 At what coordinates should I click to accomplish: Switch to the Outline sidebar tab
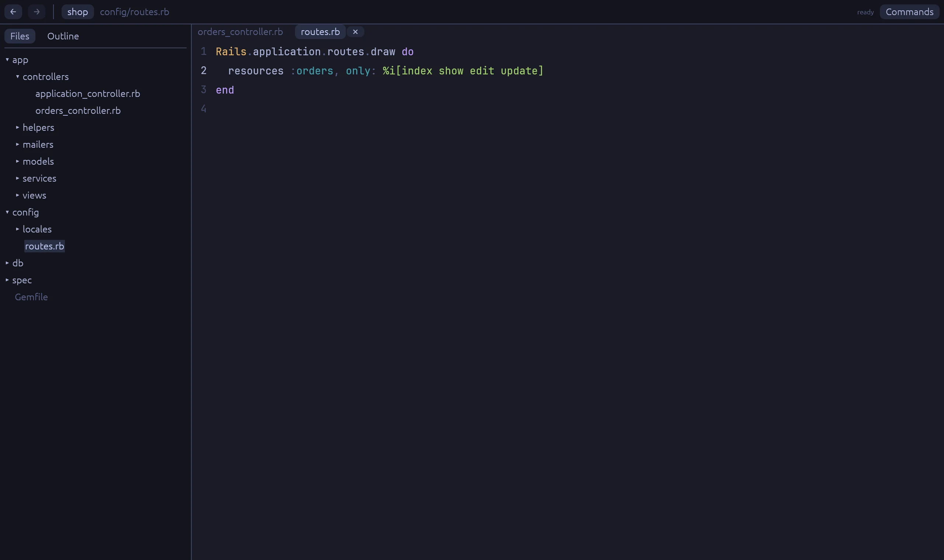63,36
